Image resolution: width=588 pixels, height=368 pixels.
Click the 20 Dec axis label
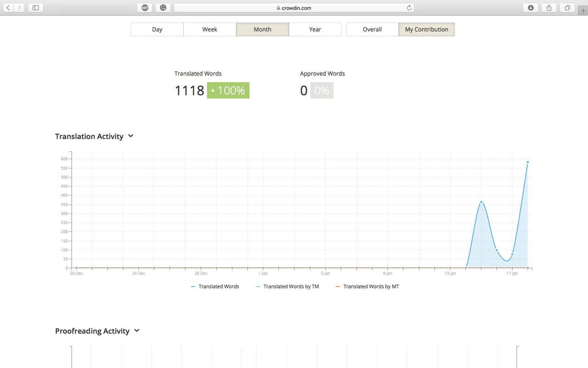pyautogui.click(x=76, y=273)
